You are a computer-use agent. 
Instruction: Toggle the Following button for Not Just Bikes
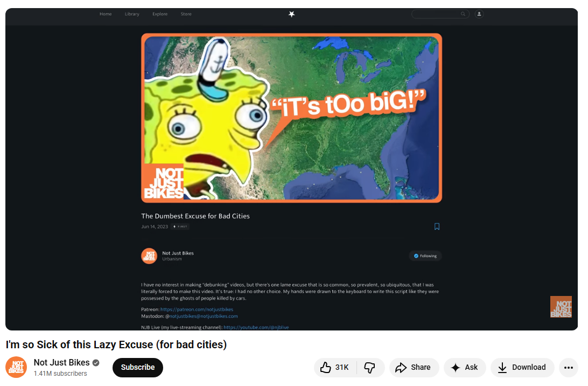pyautogui.click(x=425, y=256)
